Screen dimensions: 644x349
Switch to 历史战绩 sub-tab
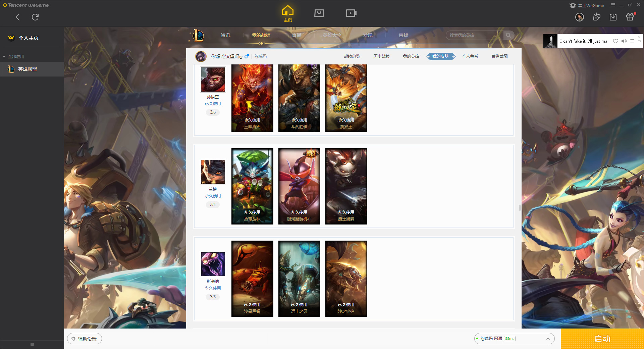(x=381, y=56)
